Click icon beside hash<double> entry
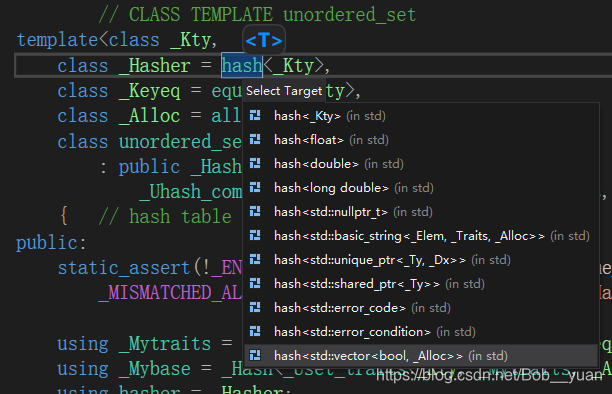 point(255,164)
